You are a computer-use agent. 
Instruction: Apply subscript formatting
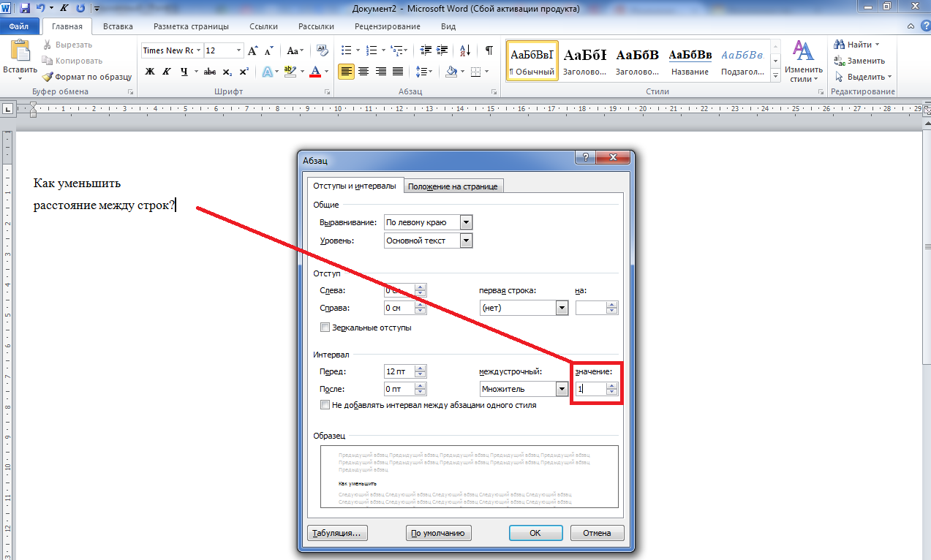(227, 72)
